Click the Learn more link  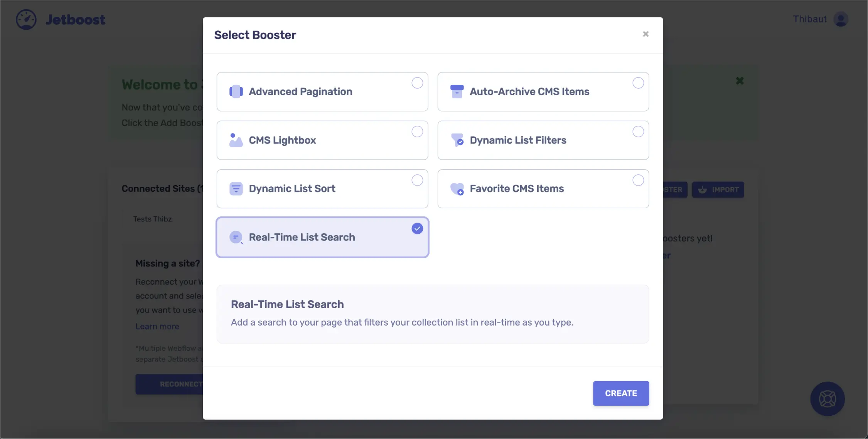(x=157, y=326)
